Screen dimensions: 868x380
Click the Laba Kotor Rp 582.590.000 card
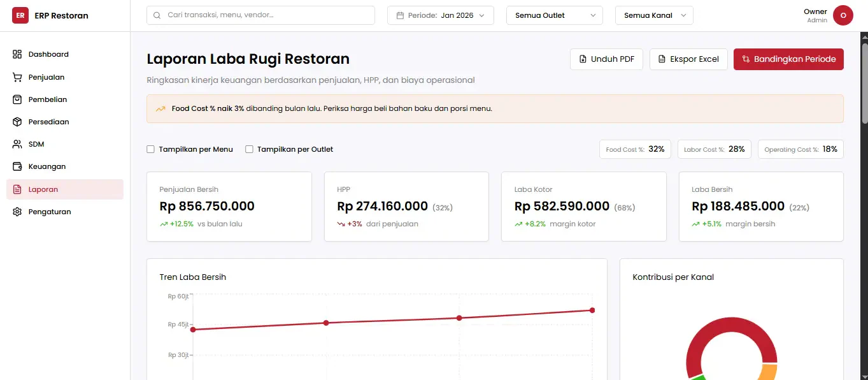click(584, 207)
